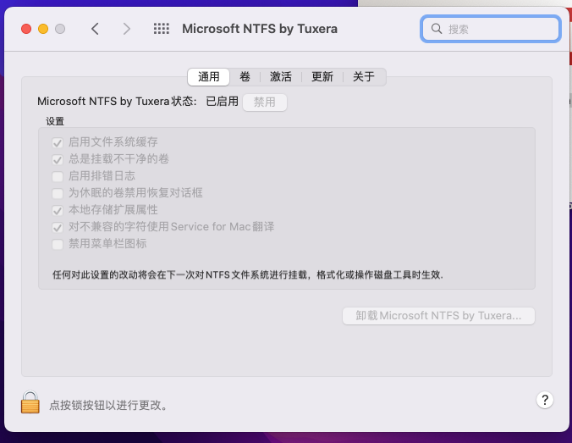This screenshot has height=443, width=572.
Task: Click the forward navigation arrow
Action: pyautogui.click(x=126, y=29)
